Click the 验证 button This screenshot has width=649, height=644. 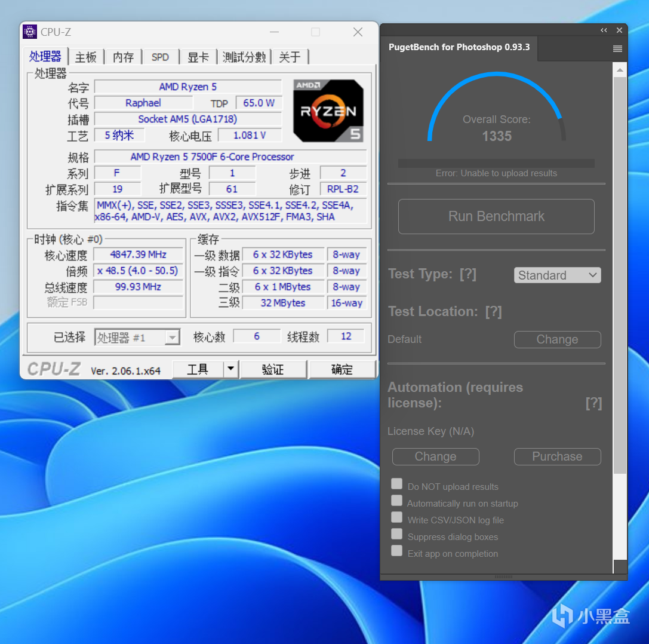pyautogui.click(x=273, y=369)
